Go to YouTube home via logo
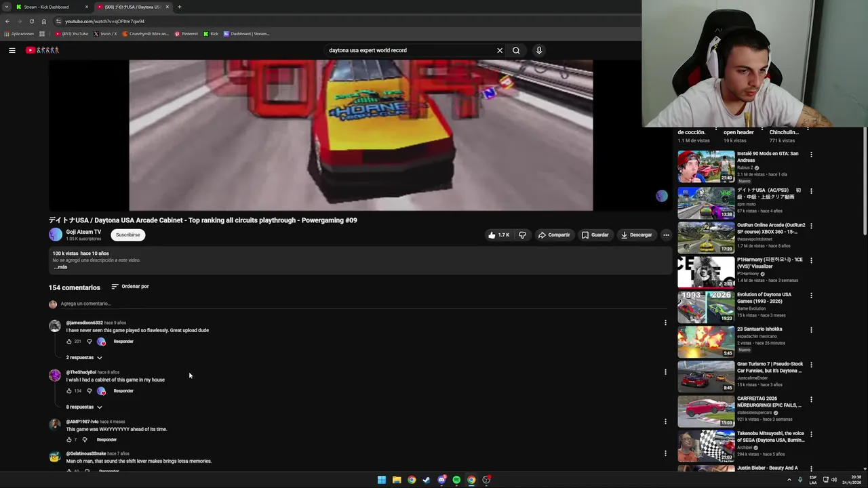The image size is (868, 488). (x=43, y=50)
